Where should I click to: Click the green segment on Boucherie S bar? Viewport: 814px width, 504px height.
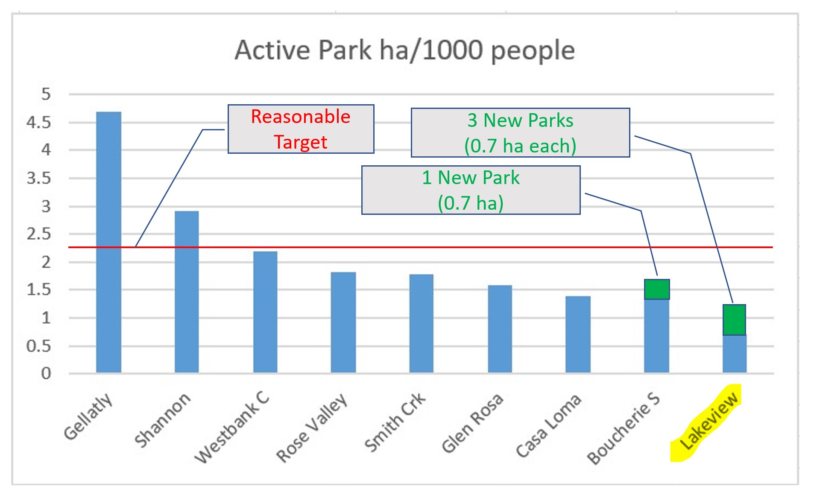point(656,289)
